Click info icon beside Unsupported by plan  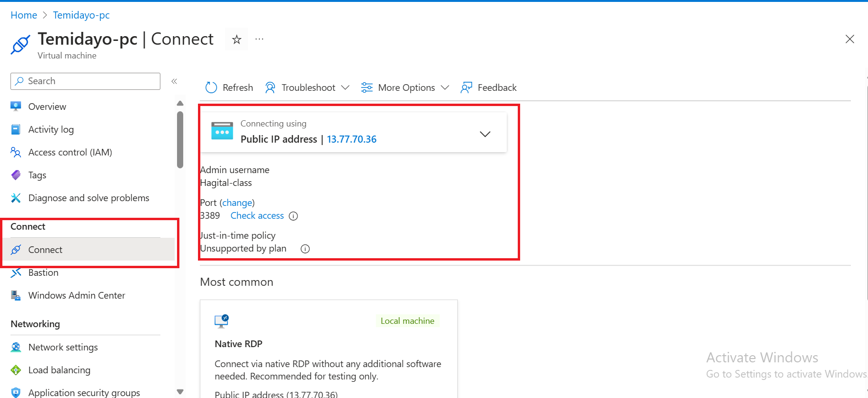click(305, 249)
